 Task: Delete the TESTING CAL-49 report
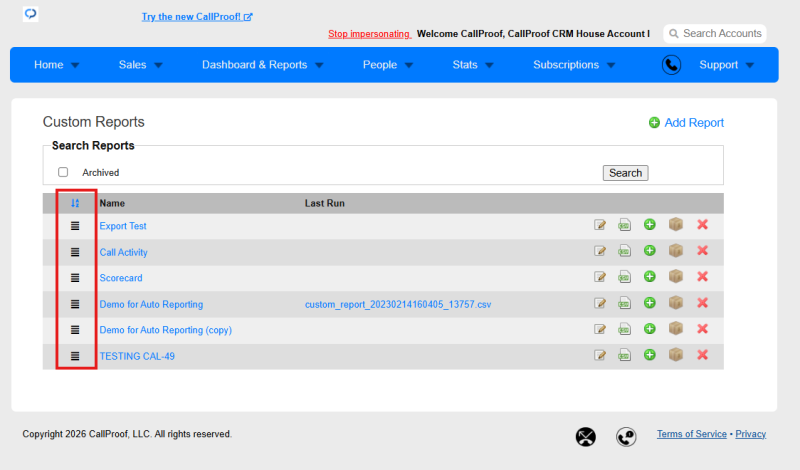pyautogui.click(x=703, y=355)
